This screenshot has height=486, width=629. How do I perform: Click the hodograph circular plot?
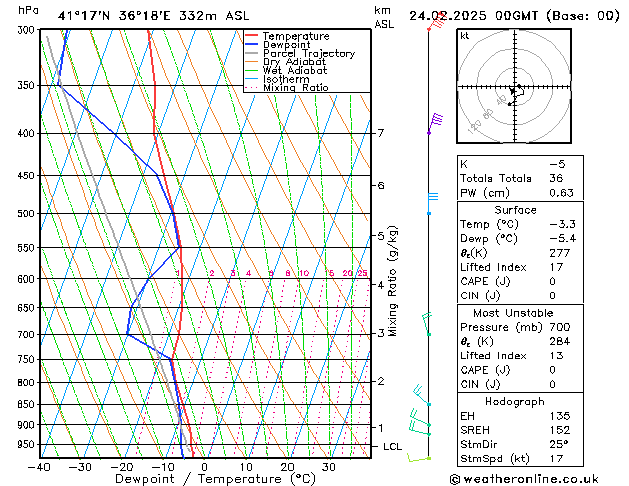(x=514, y=86)
